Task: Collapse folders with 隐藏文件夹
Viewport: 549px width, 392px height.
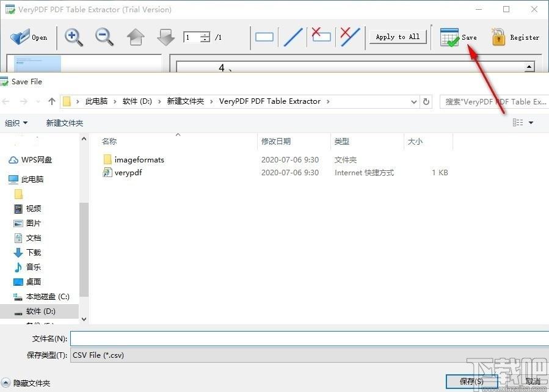Action: [x=26, y=383]
